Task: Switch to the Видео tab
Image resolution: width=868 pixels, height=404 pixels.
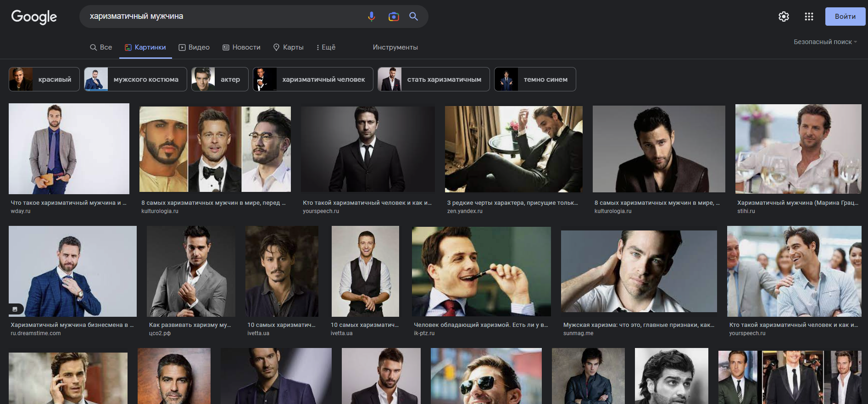Action: coord(194,47)
